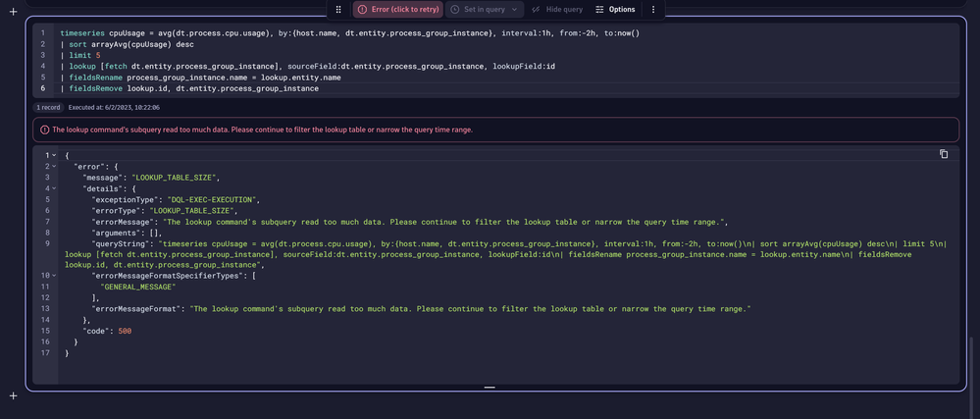
Task: Click the drag handle grip icon
Action: click(338, 9)
